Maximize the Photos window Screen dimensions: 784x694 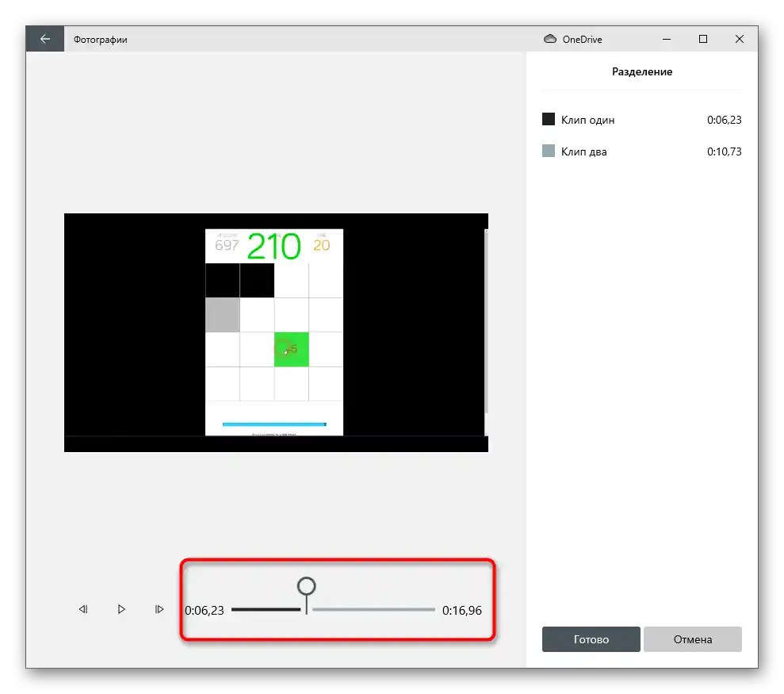[703, 39]
